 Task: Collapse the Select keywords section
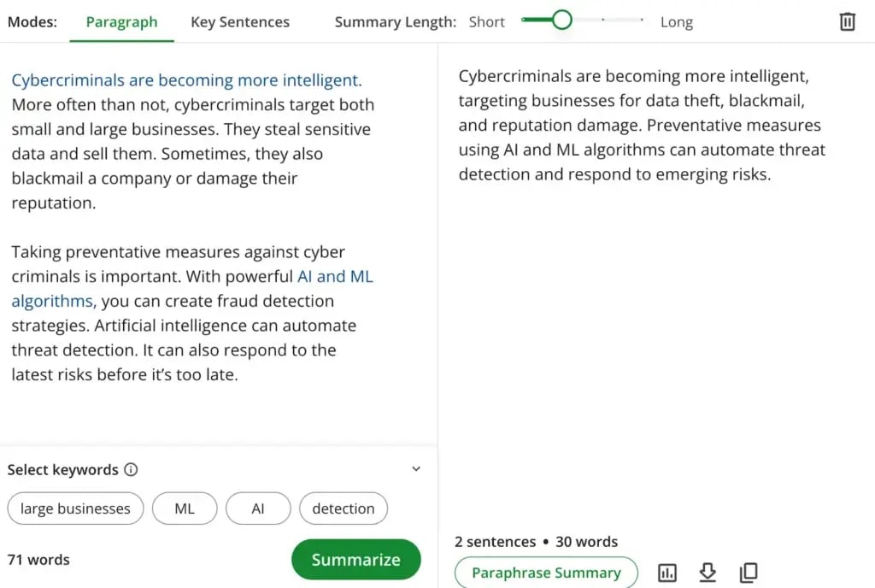coord(416,469)
